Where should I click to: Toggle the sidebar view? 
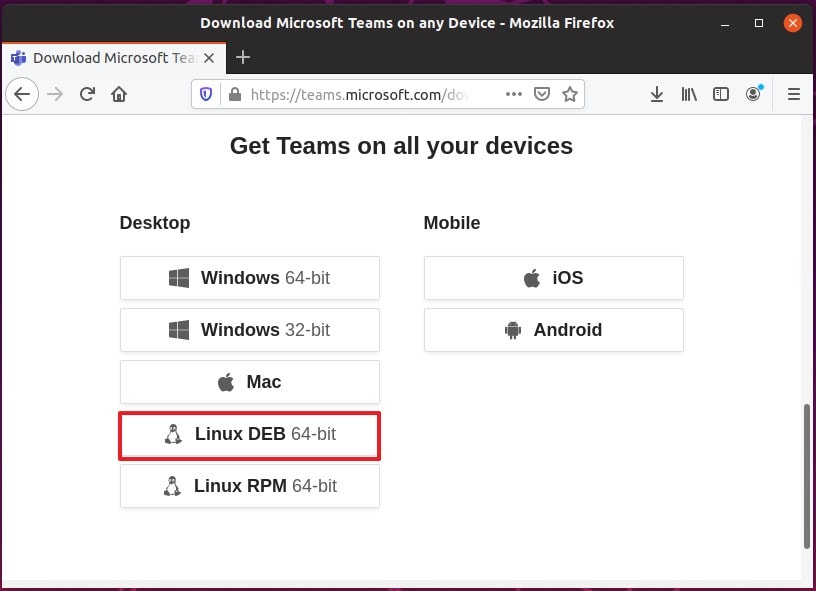coord(721,94)
